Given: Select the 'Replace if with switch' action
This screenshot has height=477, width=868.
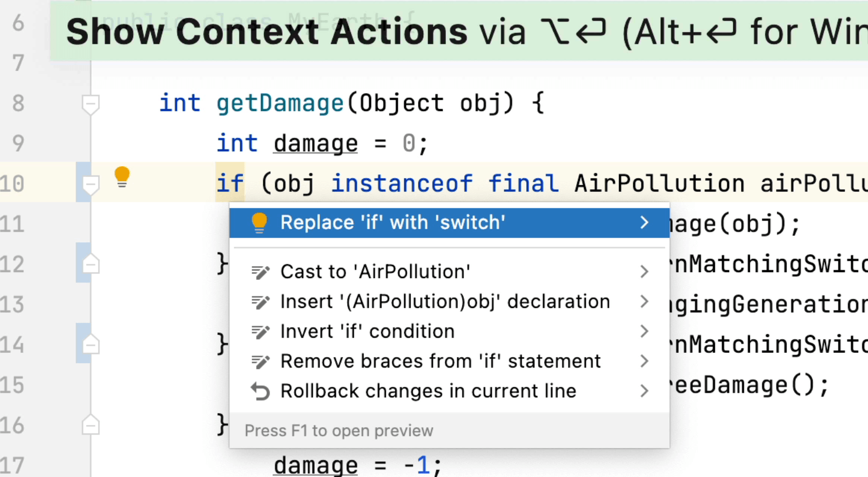Looking at the screenshot, I should click(392, 222).
